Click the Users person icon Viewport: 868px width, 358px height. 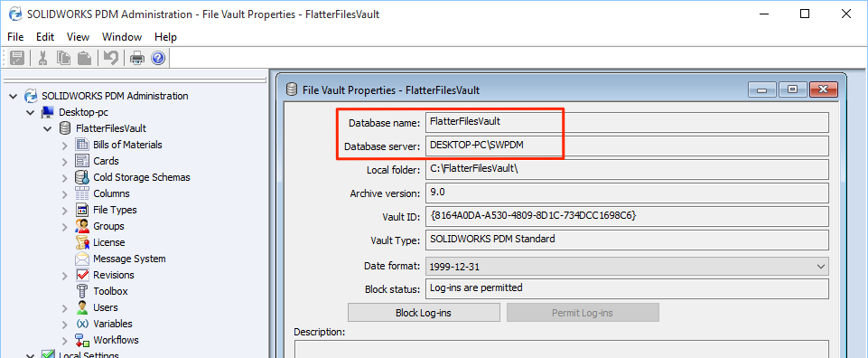(x=82, y=307)
